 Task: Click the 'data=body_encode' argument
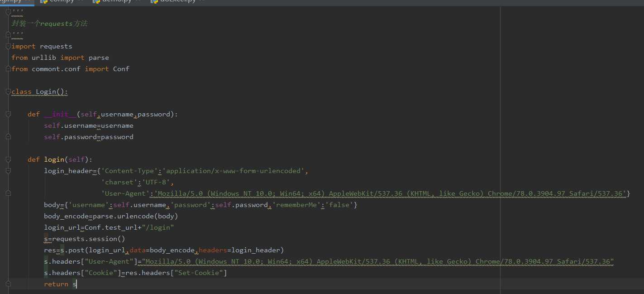pos(162,250)
